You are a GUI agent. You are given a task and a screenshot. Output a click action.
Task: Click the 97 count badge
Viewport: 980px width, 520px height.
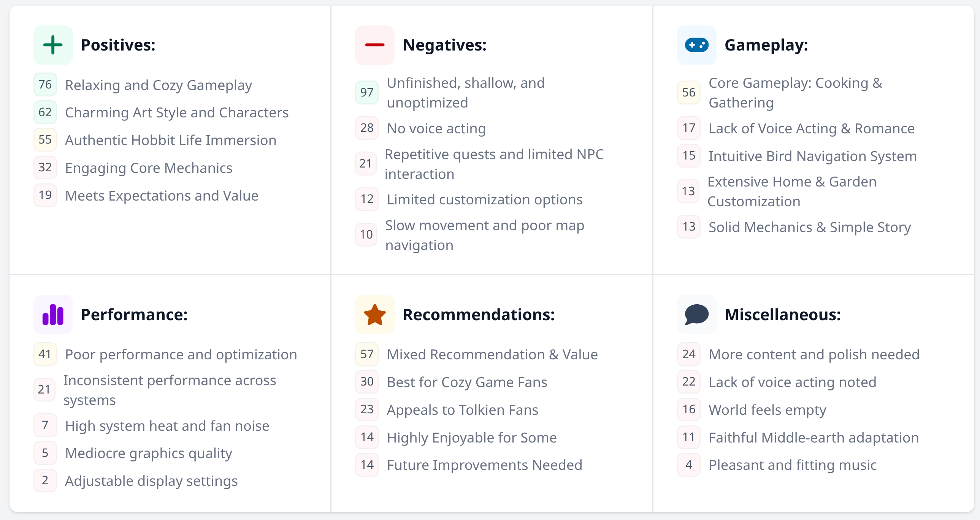(x=366, y=92)
